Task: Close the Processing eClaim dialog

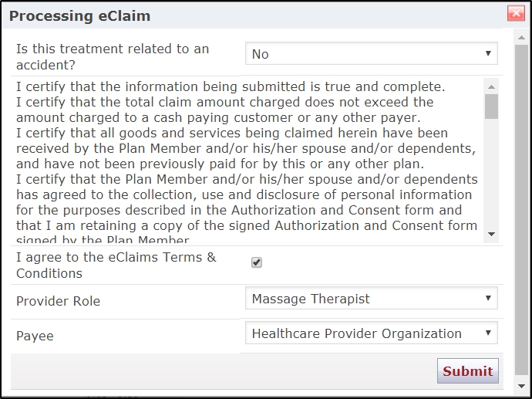Action: click(x=516, y=14)
